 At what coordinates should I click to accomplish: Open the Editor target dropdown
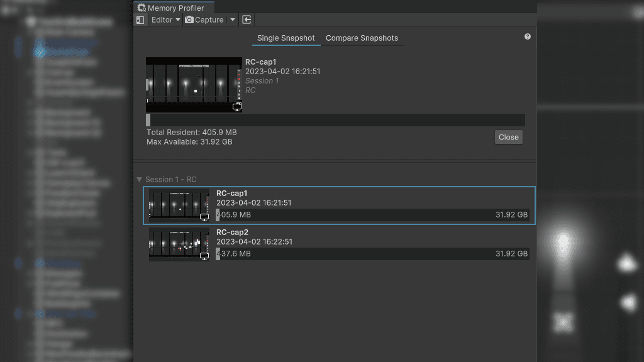(164, 19)
